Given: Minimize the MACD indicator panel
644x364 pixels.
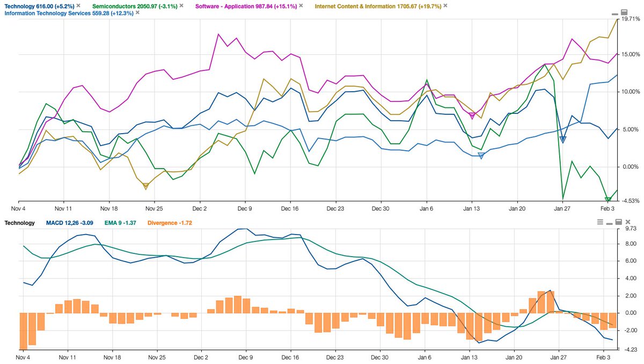Looking at the screenshot, I should tap(610, 223).
